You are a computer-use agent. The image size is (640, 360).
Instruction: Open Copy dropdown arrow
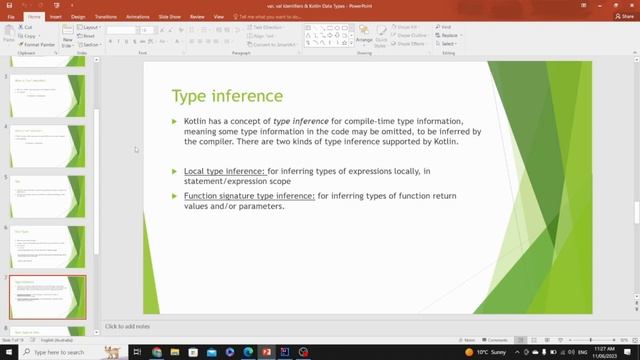[39, 36]
